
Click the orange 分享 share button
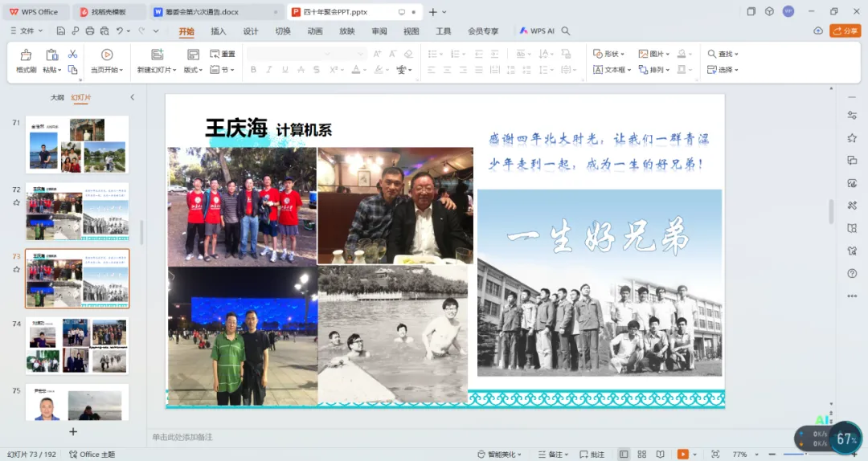pyautogui.click(x=845, y=31)
